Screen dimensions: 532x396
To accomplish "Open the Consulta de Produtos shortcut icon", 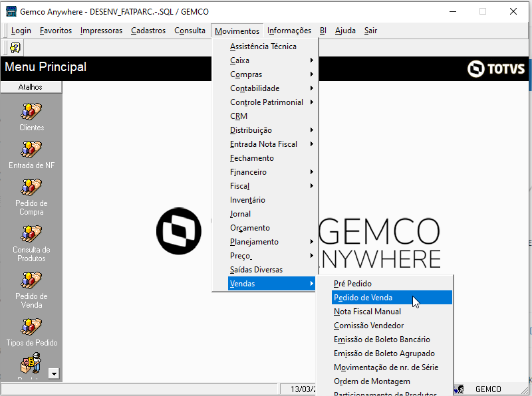I will 31,234.
